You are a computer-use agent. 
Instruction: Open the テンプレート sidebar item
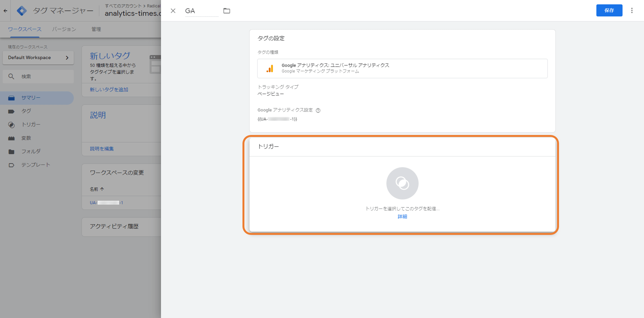click(35, 165)
